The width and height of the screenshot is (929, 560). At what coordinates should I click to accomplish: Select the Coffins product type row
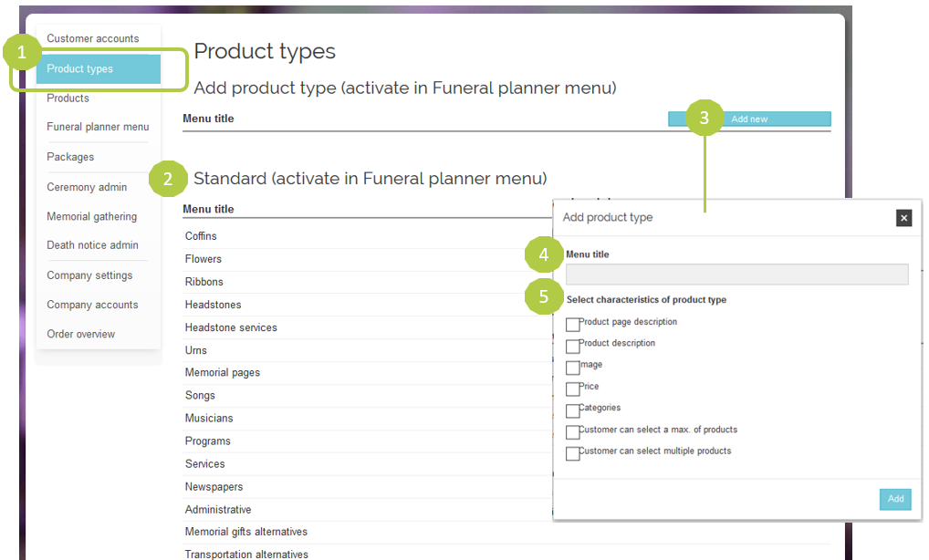pyautogui.click(x=201, y=236)
